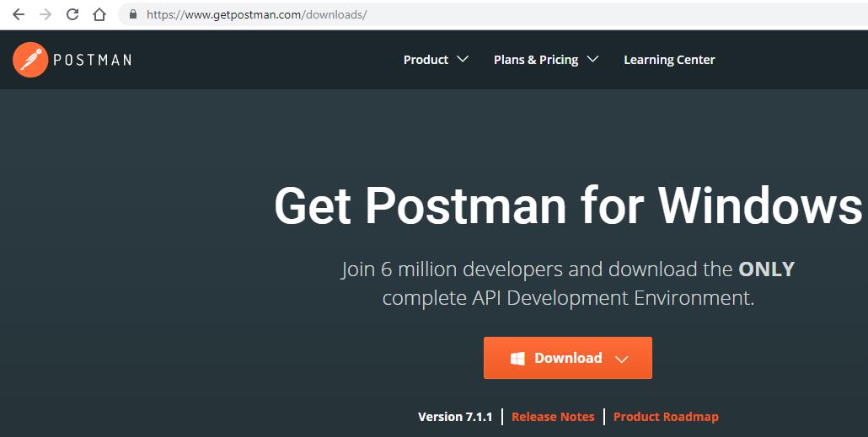Click the 'complete API Development Environment' text
Image resolution: width=868 pixels, height=437 pixels.
(568, 298)
